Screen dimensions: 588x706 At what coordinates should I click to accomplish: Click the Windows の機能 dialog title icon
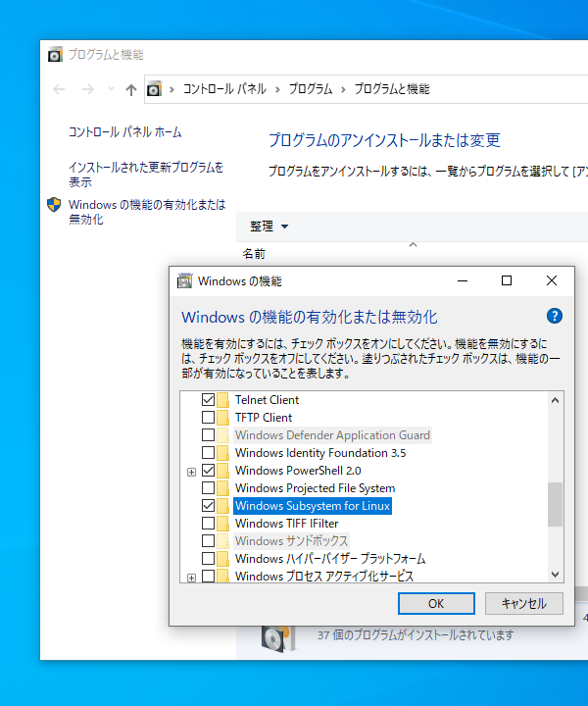coord(184,281)
